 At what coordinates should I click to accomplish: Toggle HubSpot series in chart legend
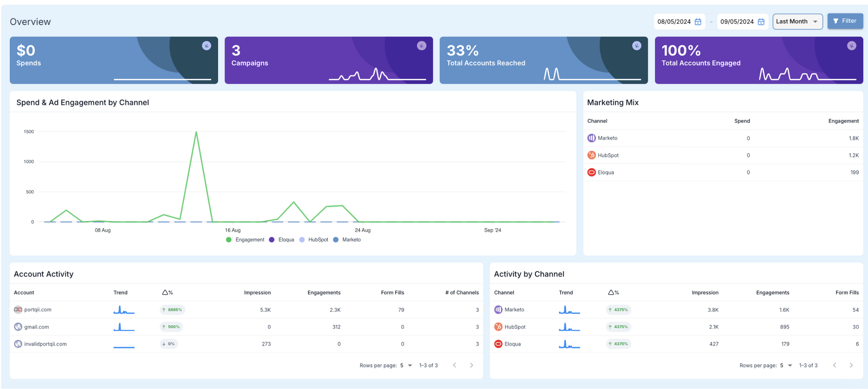pyautogui.click(x=314, y=240)
